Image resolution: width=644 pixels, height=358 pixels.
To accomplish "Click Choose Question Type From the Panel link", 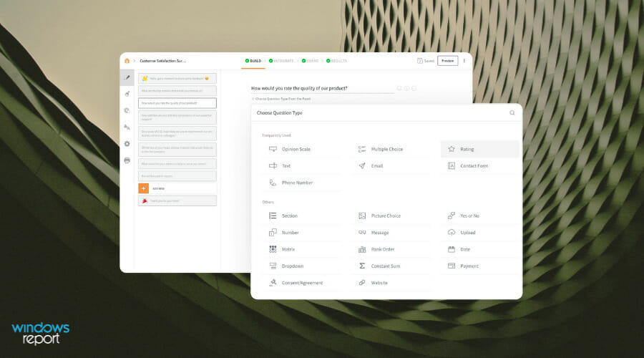I will point(281,99).
